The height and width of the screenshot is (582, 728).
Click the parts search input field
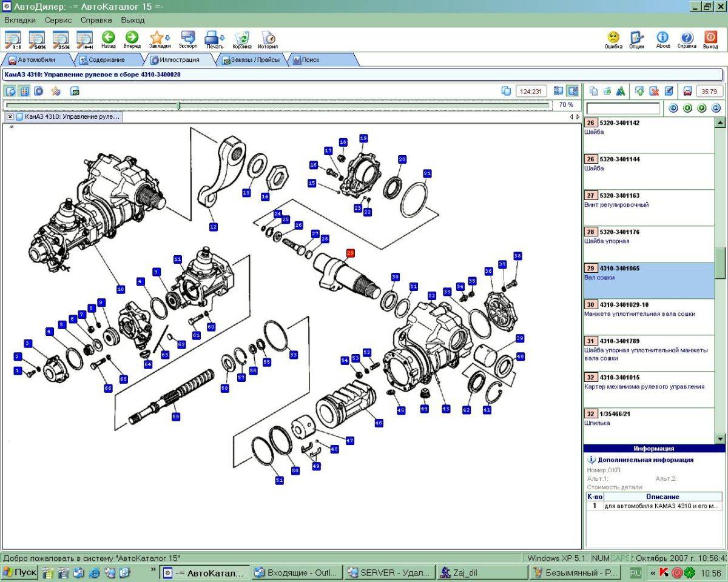point(623,108)
